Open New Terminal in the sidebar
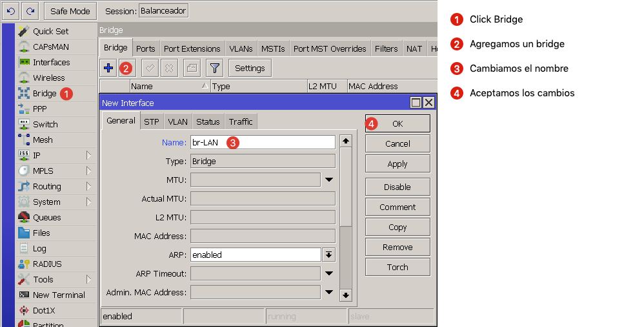This screenshot has width=644, height=327. point(58,295)
